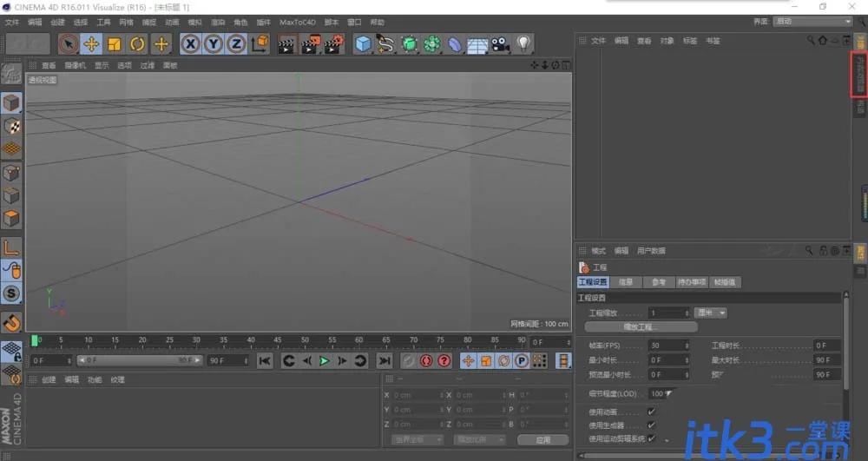
Task: Toggle the Z axis lock
Action: point(236,43)
